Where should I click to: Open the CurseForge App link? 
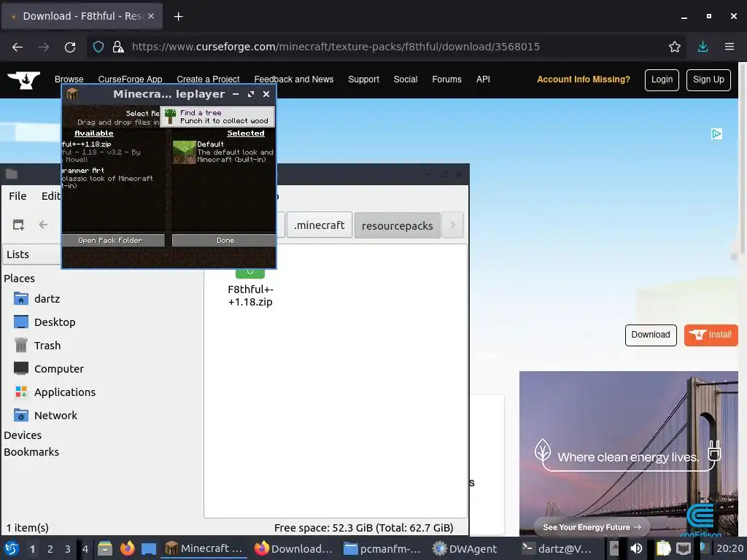pyautogui.click(x=130, y=79)
